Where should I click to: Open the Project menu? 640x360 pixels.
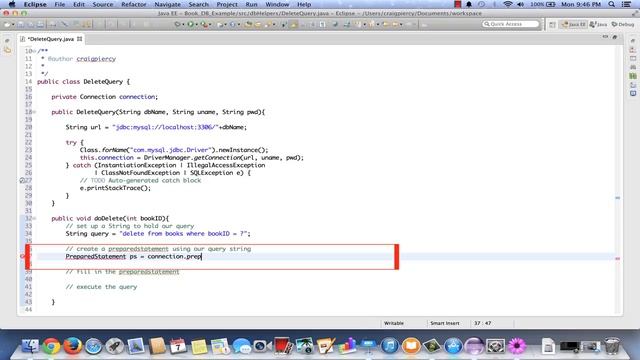coord(227,4)
